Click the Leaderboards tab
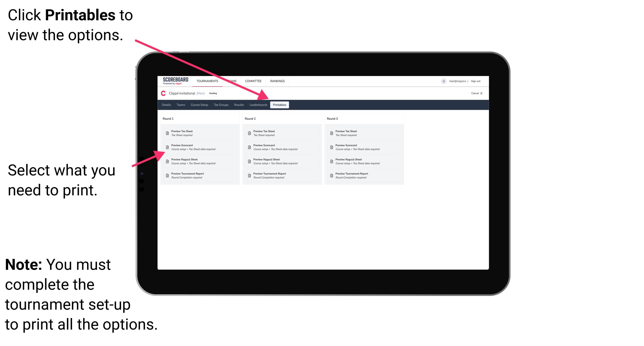 [x=258, y=105]
